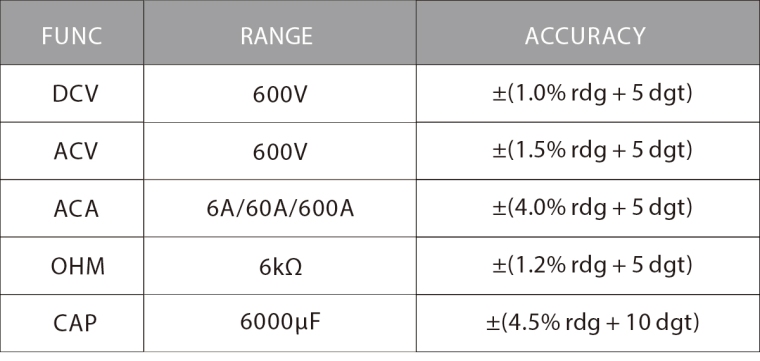Select the ±(1.2% rdg + 5 dgt) accuracy cell
This screenshot has width=760, height=361.
pyautogui.click(x=588, y=266)
